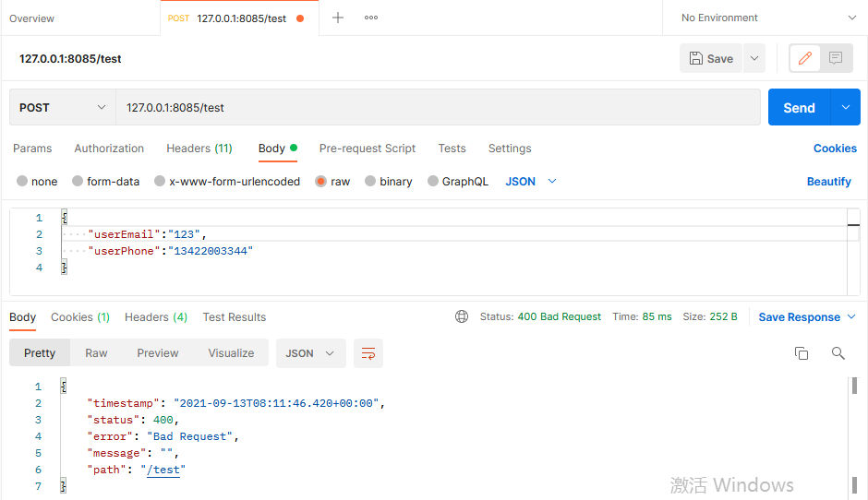Image resolution: width=868 pixels, height=500 pixels.
Task: Open the request body JSON type dropdown
Action: click(x=530, y=182)
